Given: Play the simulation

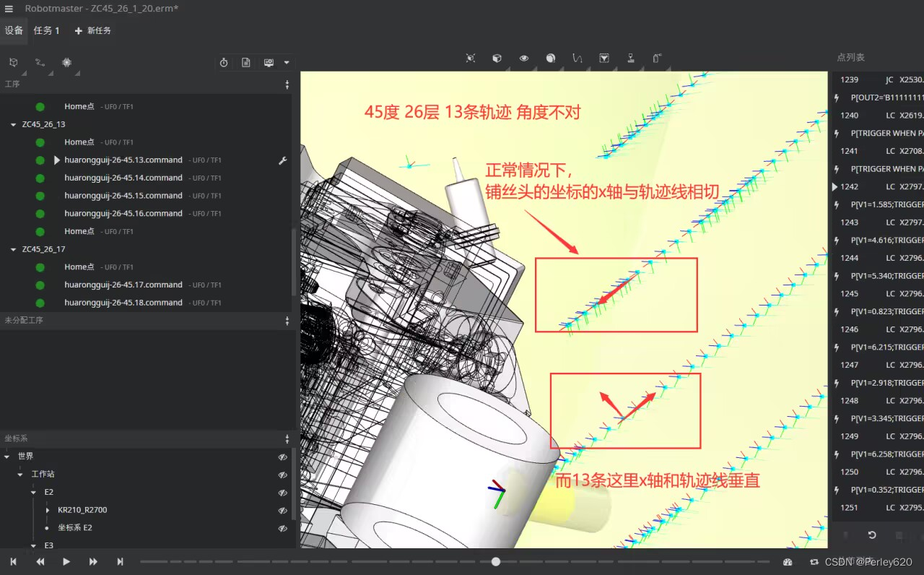Looking at the screenshot, I should pyautogui.click(x=66, y=561).
